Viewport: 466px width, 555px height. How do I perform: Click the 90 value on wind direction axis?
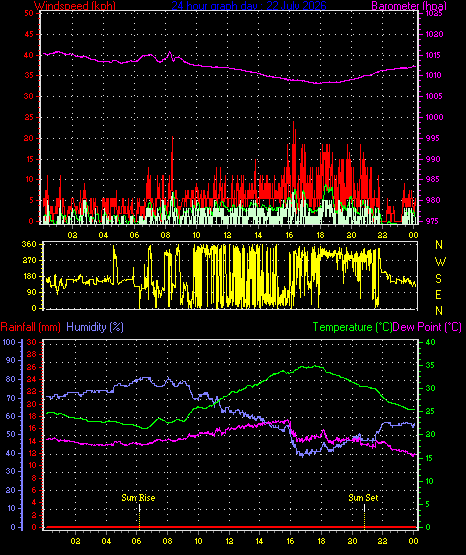31,292
